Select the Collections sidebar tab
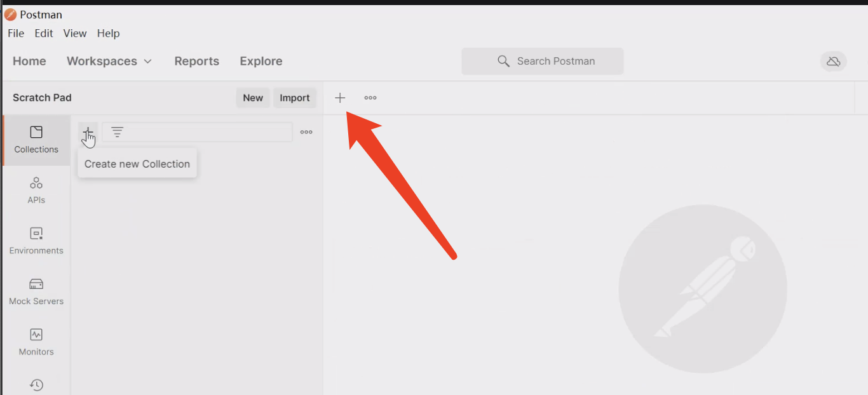 36,140
